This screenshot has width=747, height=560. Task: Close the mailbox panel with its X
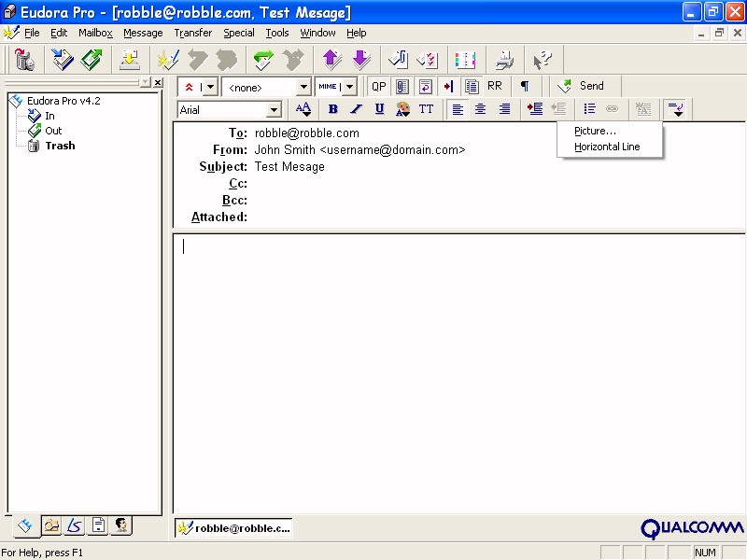158,82
